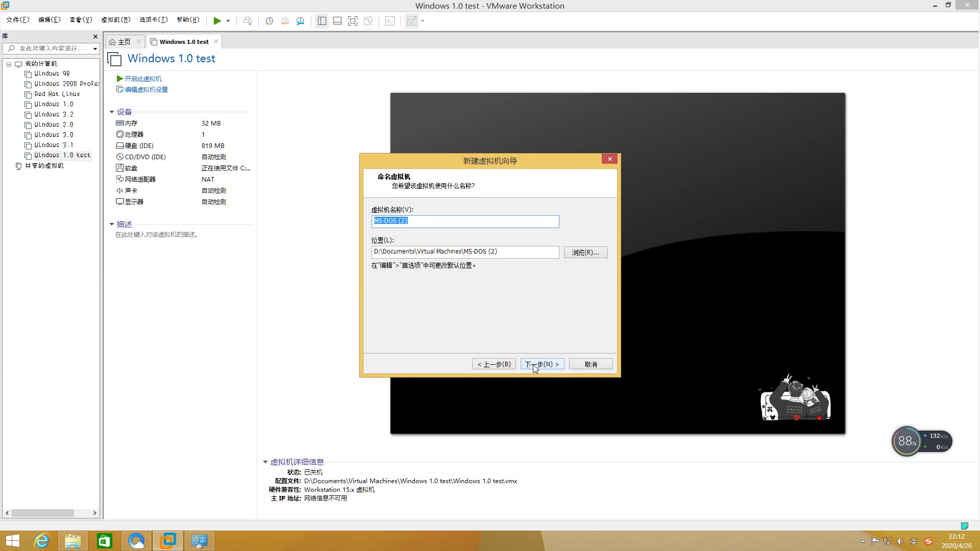Open the power options dropdown arrow
Viewport: 980px width, 551px height.
tap(228, 21)
